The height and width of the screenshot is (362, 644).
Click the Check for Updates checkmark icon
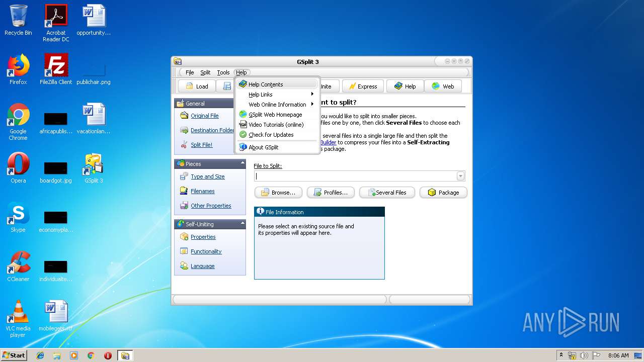point(243,135)
